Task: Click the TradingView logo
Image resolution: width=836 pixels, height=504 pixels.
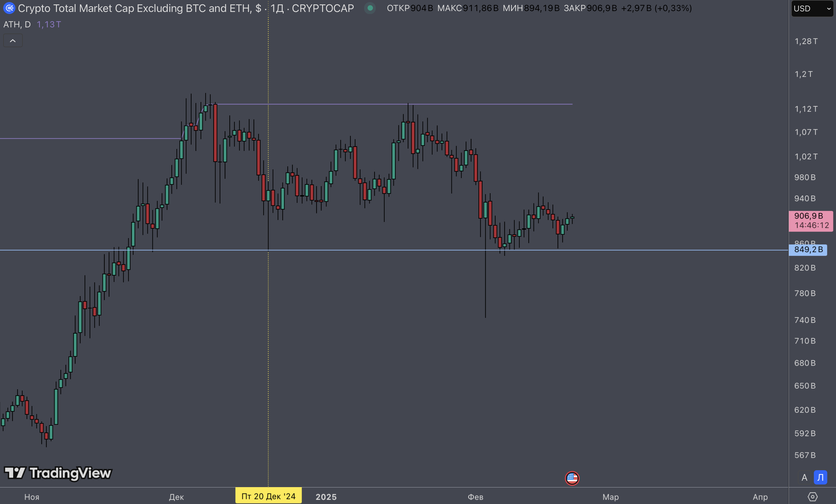Action: pos(58,473)
